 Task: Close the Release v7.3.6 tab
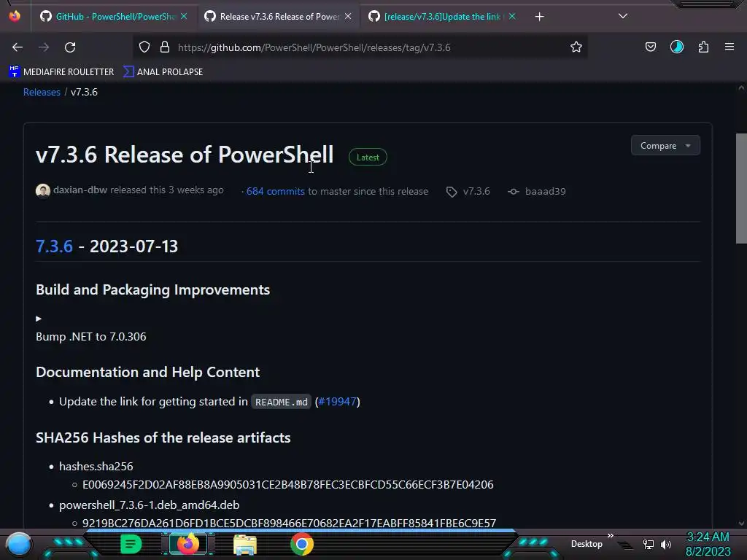348,16
